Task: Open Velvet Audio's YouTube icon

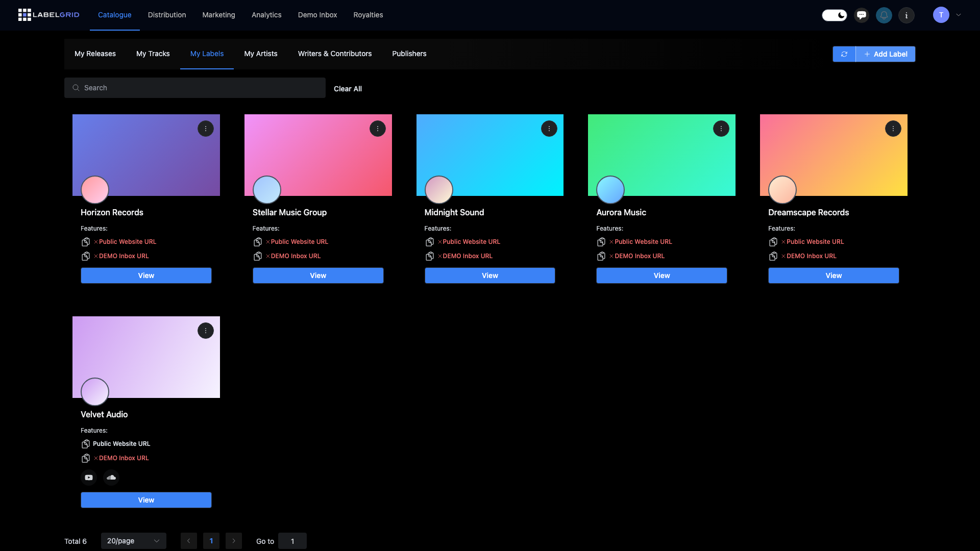Action: (89, 478)
